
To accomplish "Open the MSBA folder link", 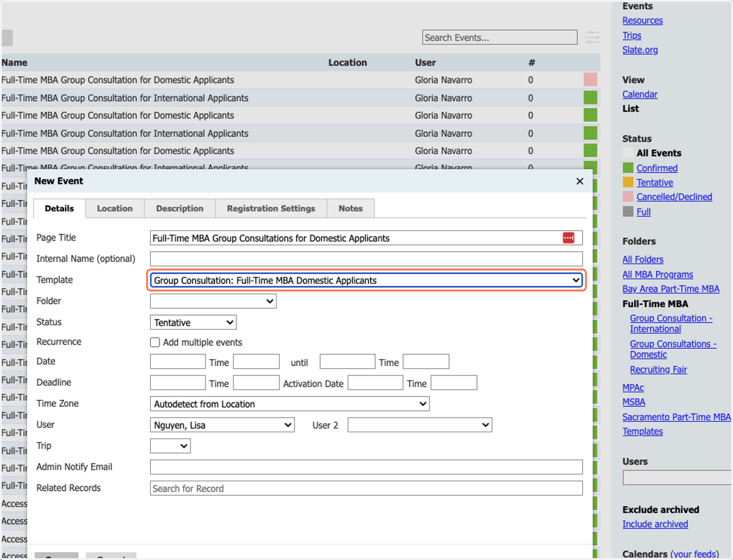I will (634, 402).
